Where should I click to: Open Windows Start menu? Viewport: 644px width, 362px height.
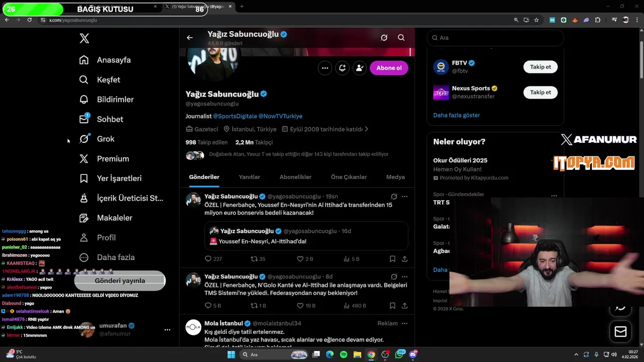[231, 354]
